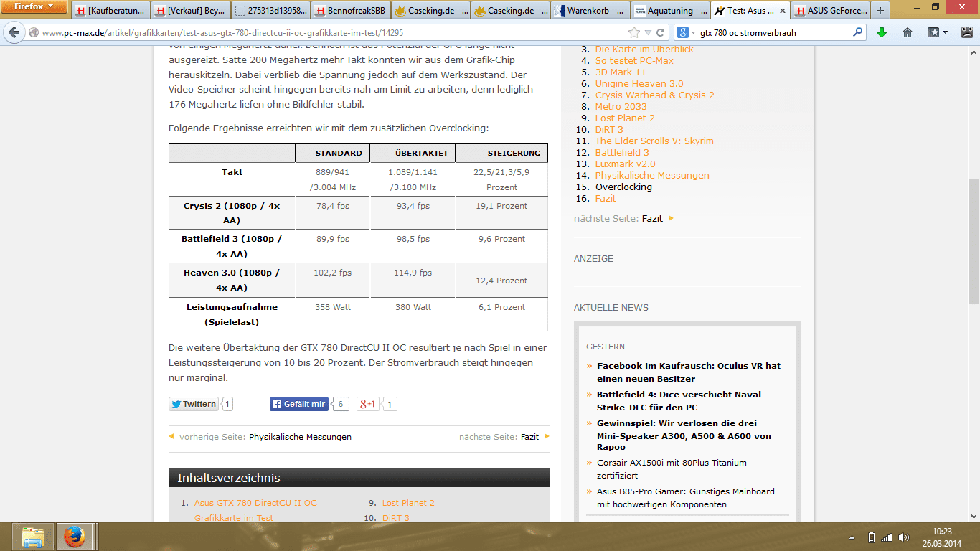Open the bookmarks menu toolbar icon
980x551 pixels.
click(938, 32)
